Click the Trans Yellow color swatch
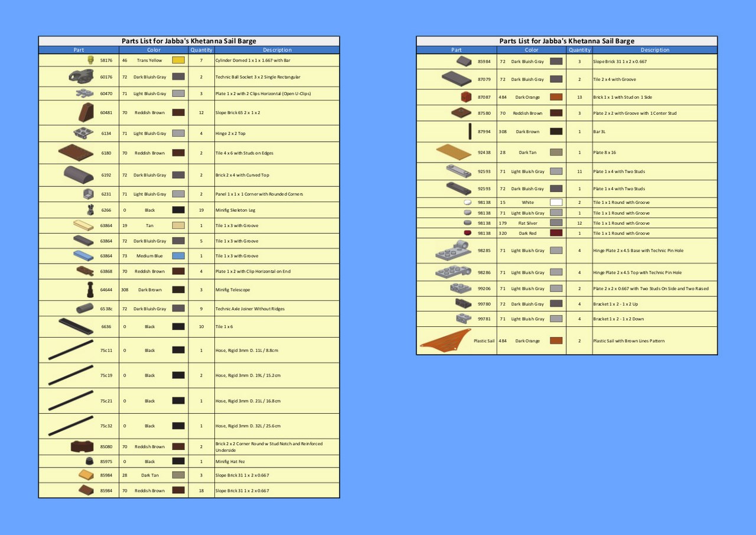This screenshot has height=535, width=756. 178,60
